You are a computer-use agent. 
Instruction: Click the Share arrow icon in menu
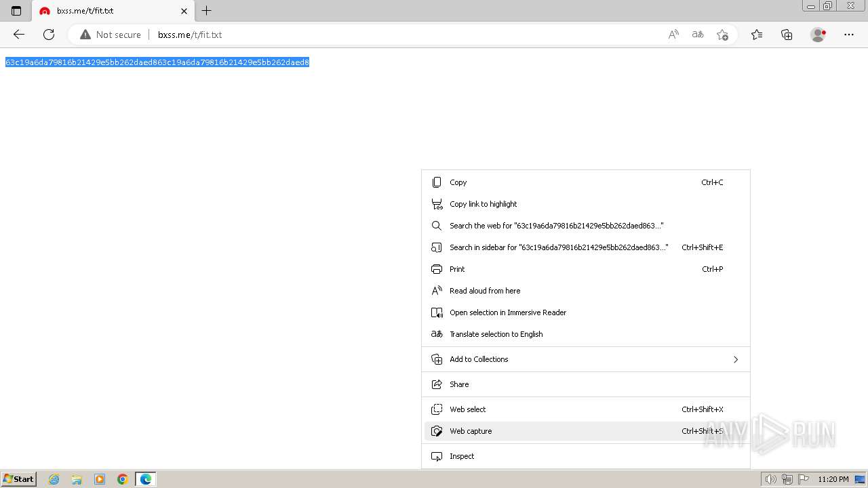[437, 384]
